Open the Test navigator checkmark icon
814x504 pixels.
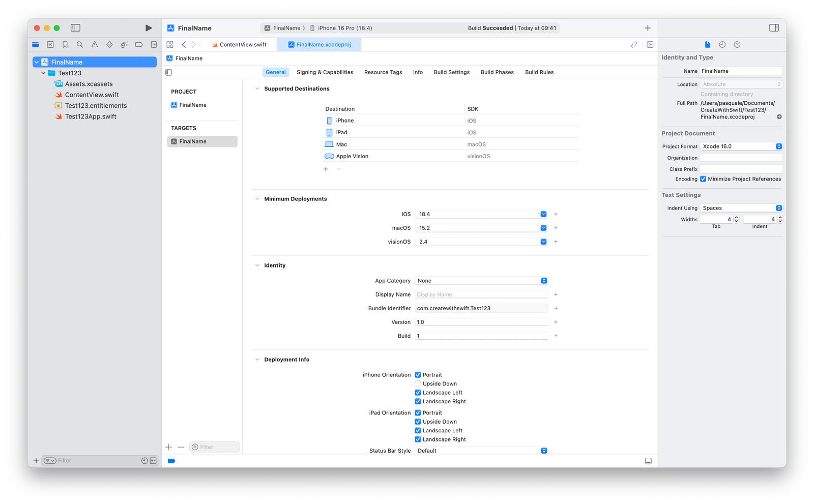pos(109,44)
